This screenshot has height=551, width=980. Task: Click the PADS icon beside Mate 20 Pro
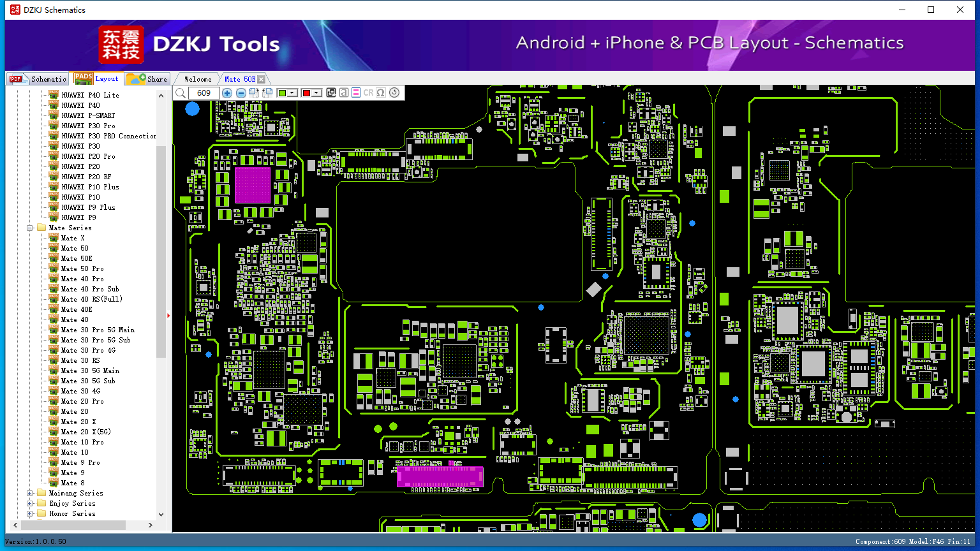54,401
